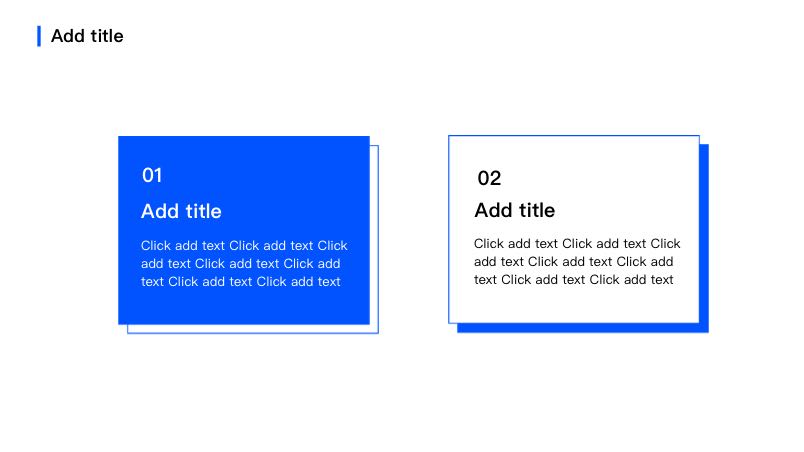Click last line of body text in white card
The height and width of the screenshot is (452, 804).
(x=573, y=279)
